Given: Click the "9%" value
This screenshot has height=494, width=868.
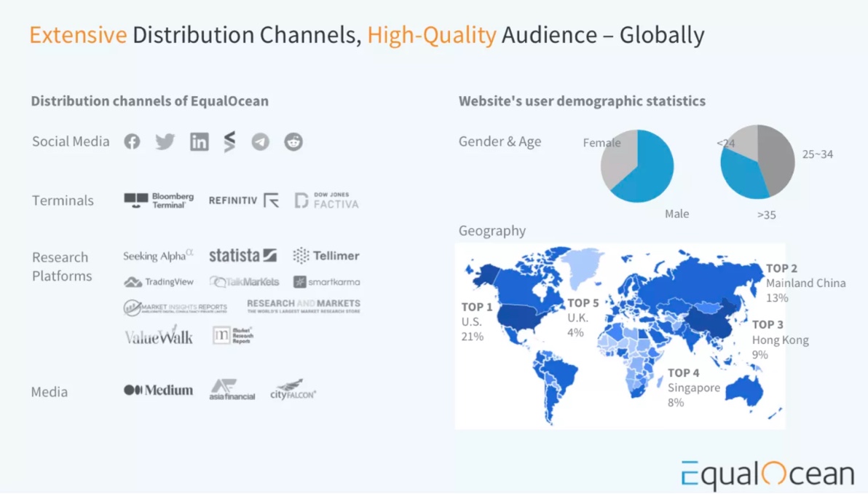Looking at the screenshot, I should coord(759,355).
